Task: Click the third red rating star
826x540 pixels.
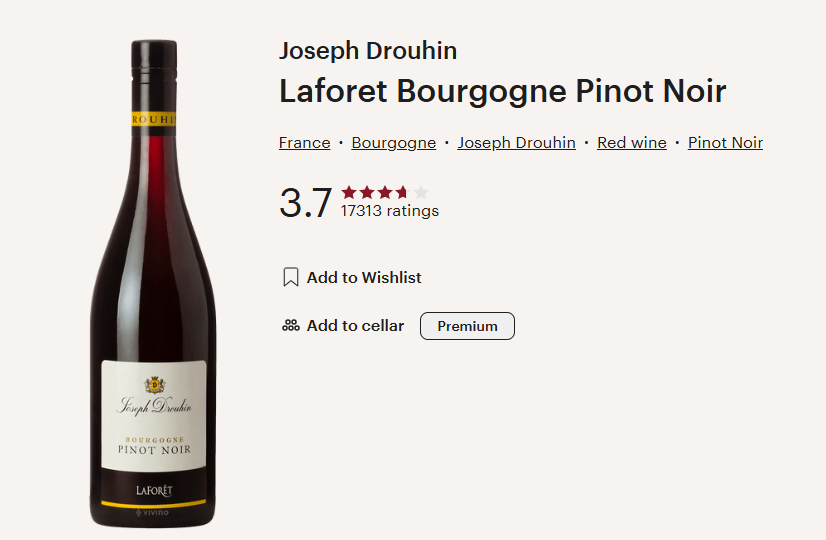Action: (x=385, y=192)
